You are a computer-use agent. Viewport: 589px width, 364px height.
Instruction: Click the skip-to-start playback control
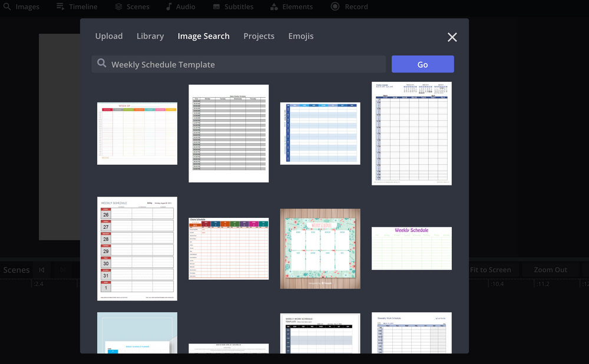[41, 269]
